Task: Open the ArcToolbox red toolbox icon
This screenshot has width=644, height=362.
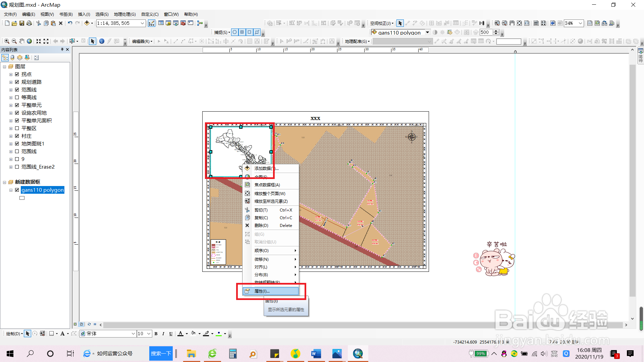Action: [x=183, y=23]
